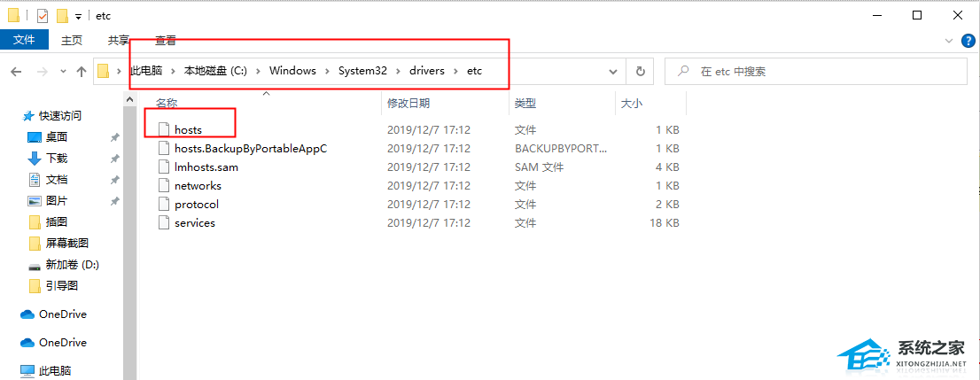Viewport: 980px width, 380px height.
Task: Open the 文件 ribbon tab
Action: (x=24, y=40)
